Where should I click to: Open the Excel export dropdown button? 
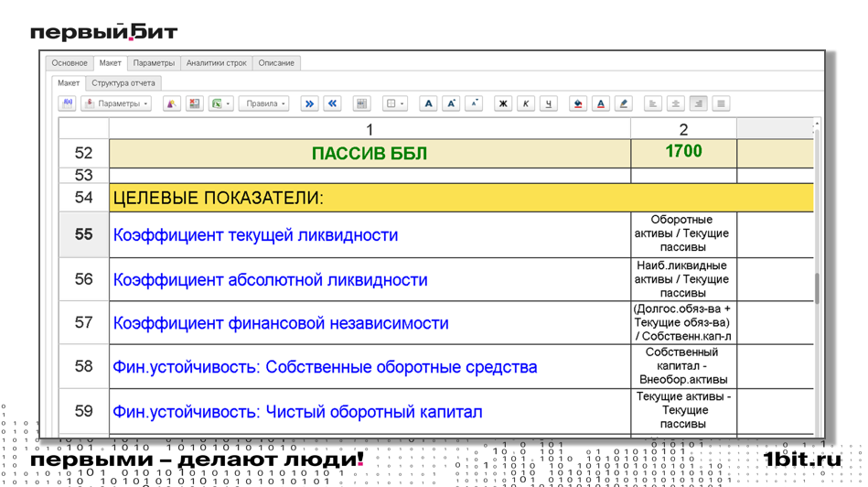click(x=220, y=103)
